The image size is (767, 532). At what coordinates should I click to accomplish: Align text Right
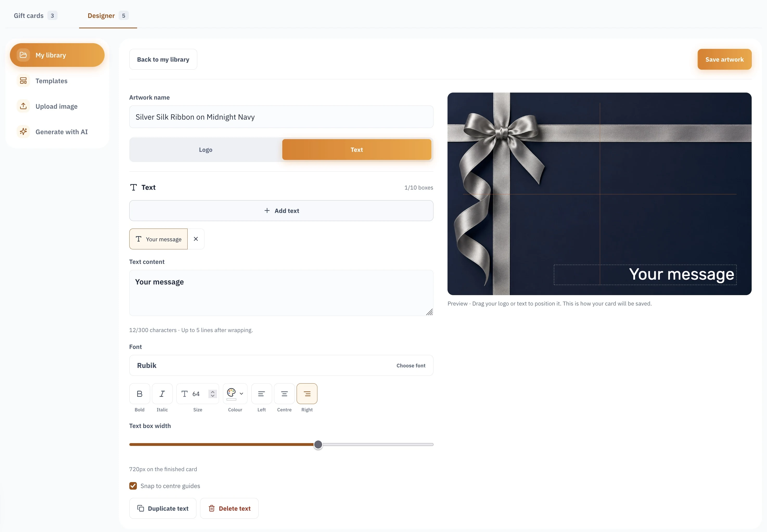click(307, 394)
